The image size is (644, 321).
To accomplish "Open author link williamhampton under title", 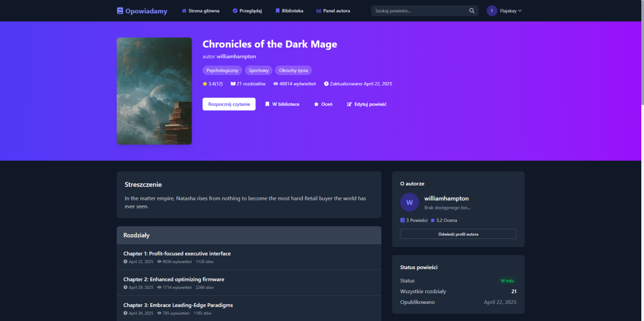I will click(236, 56).
